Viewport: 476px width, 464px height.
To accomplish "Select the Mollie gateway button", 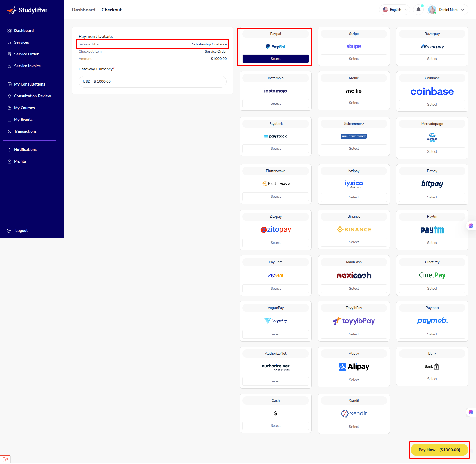I will (354, 103).
